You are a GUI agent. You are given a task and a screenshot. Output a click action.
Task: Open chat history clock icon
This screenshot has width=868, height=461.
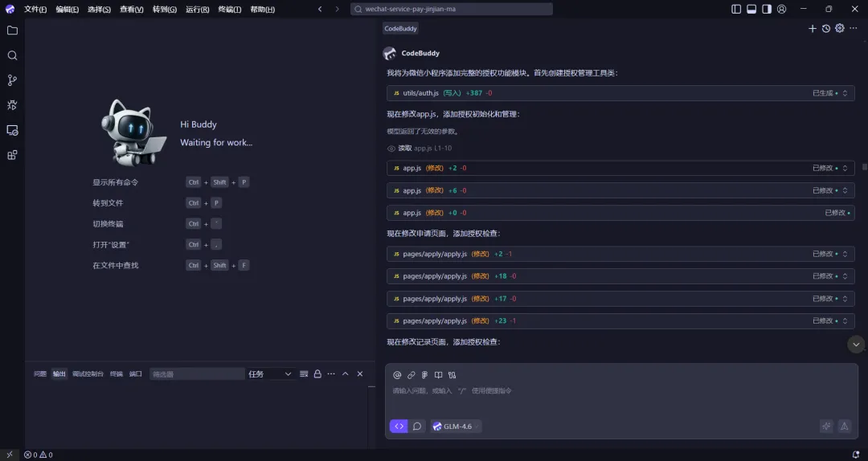(826, 28)
